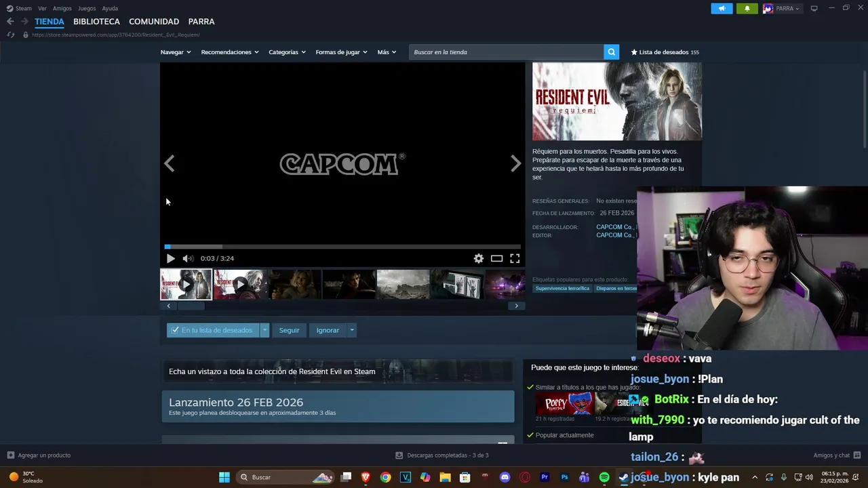Switch the video to theater mode

496,258
